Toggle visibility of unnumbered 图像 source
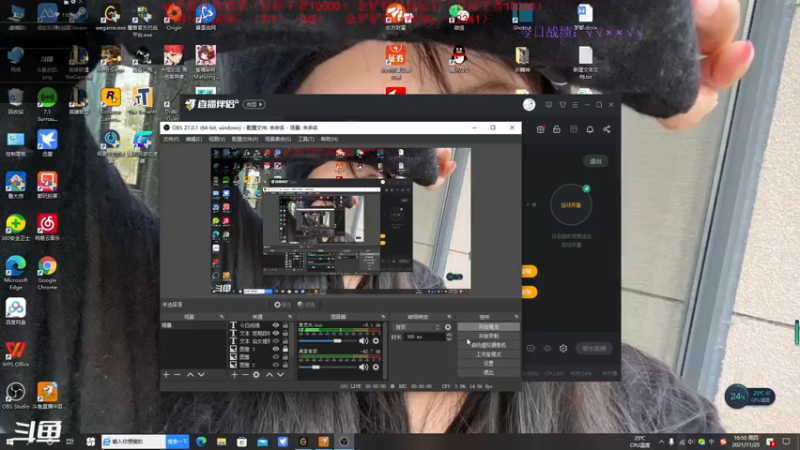This screenshot has height=450, width=800. (276, 357)
